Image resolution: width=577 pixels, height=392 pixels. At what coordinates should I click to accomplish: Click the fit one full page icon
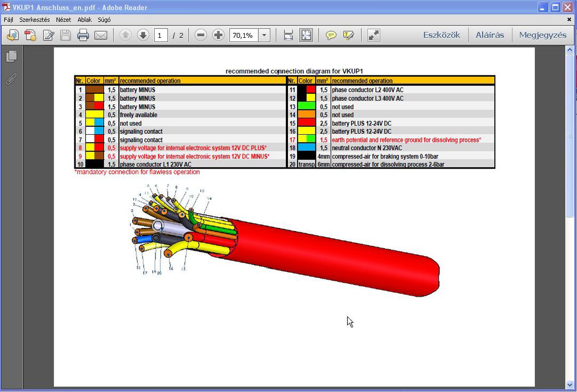click(x=306, y=35)
